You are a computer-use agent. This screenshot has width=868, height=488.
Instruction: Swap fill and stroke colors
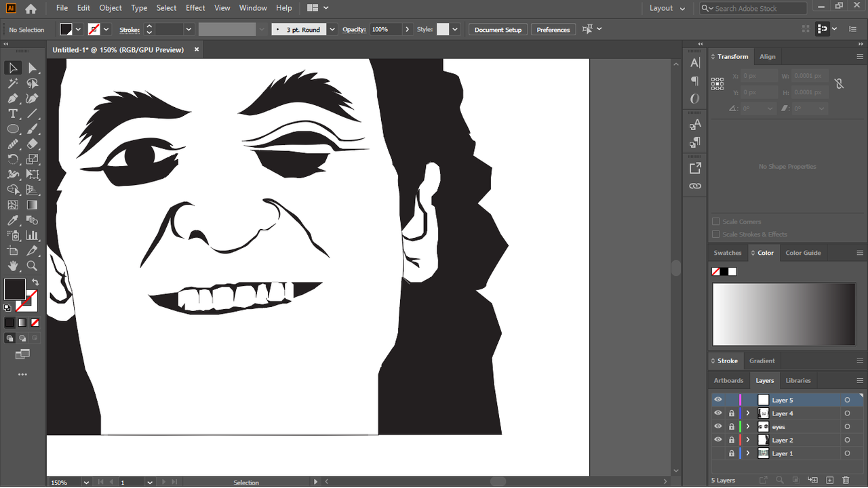[35, 282]
